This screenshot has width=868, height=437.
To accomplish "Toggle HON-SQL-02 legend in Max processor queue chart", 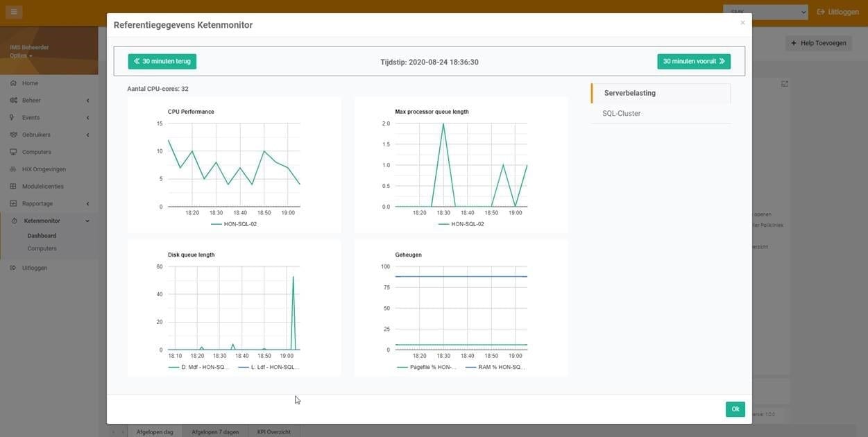I will tap(461, 224).
